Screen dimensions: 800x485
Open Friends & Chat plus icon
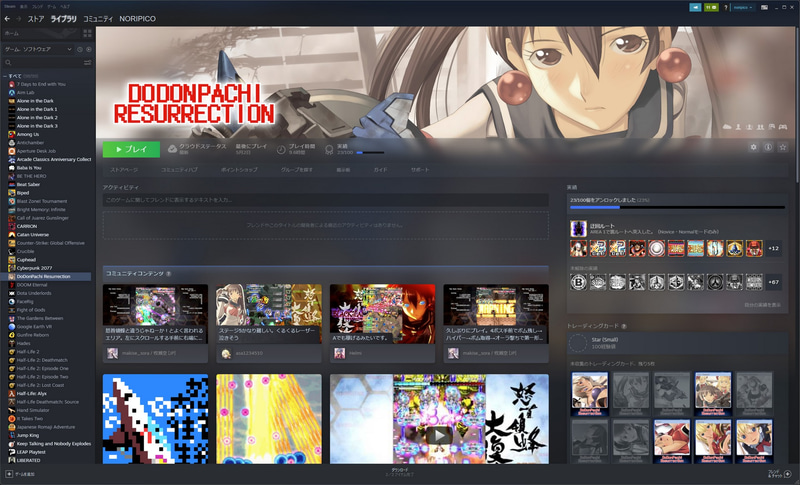[x=787, y=474]
